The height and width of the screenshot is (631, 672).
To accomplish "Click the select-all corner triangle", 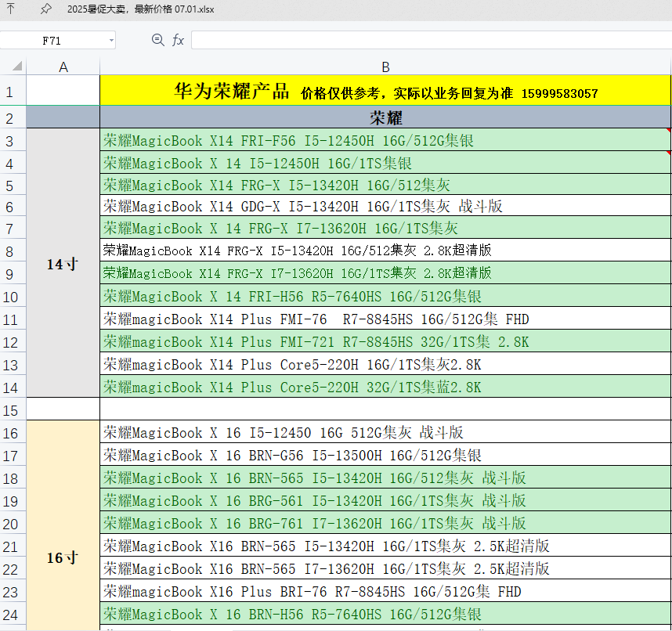I will point(17,67).
